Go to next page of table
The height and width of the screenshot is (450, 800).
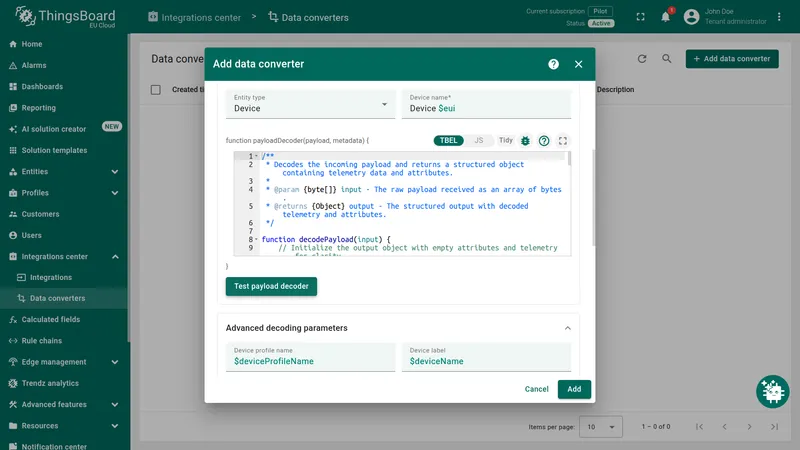pos(749,427)
